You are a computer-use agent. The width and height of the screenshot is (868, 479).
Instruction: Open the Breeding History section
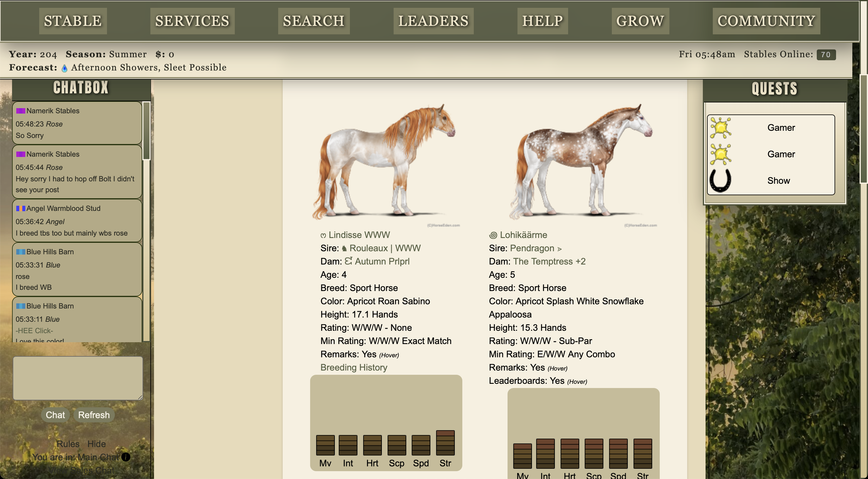tap(354, 368)
